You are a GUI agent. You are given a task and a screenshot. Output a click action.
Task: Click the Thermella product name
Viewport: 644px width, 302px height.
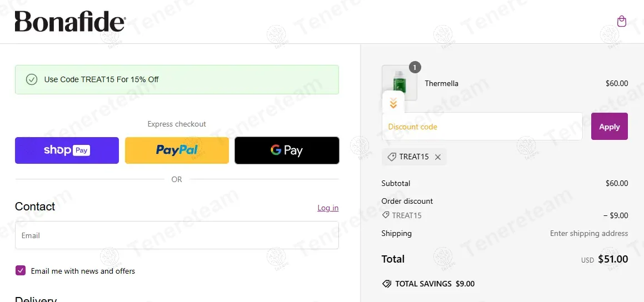(441, 83)
